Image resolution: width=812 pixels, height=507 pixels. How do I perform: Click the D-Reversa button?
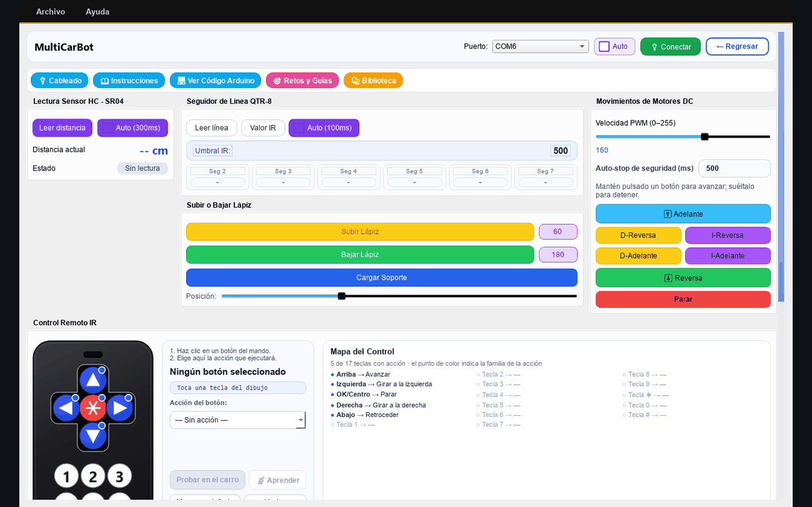point(638,235)
